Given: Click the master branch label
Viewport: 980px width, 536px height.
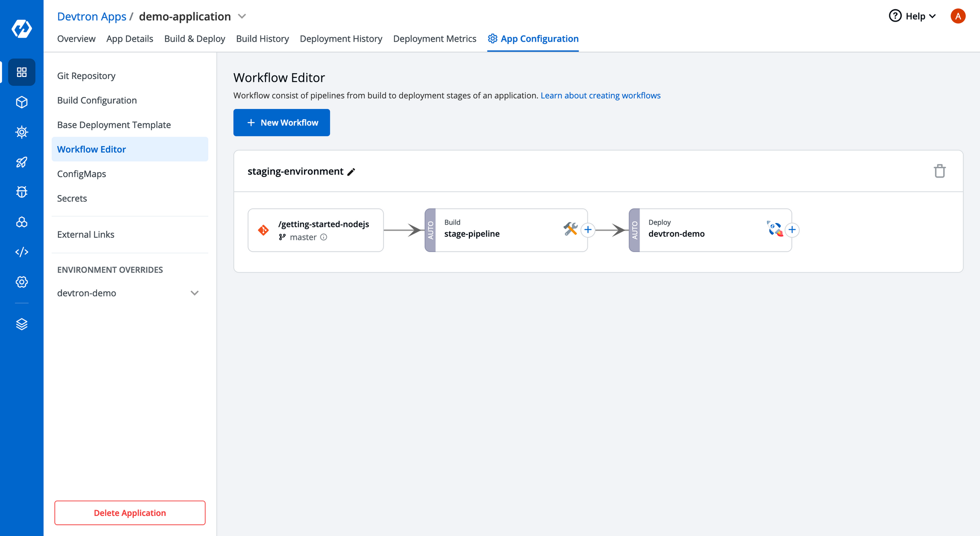Looking at the screenshot, I should coord(303,237).
